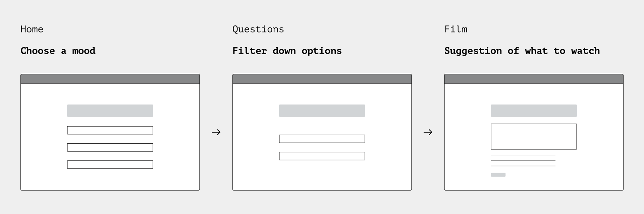Select the second mood option in Home wireframe

(110, 147)
